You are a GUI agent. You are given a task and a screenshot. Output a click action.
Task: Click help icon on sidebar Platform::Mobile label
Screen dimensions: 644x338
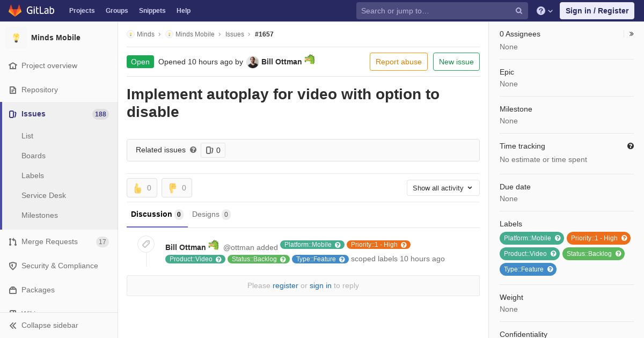click(x=558, y=238)
